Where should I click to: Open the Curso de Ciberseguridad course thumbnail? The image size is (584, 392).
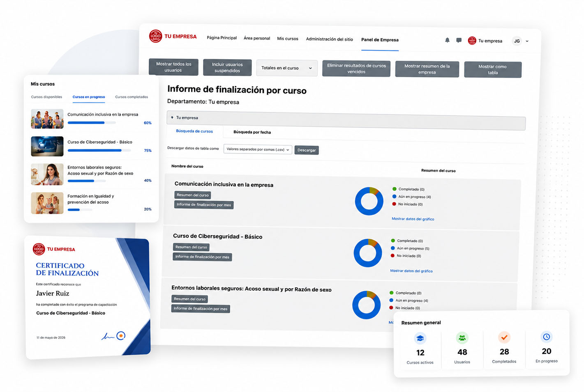47,146
